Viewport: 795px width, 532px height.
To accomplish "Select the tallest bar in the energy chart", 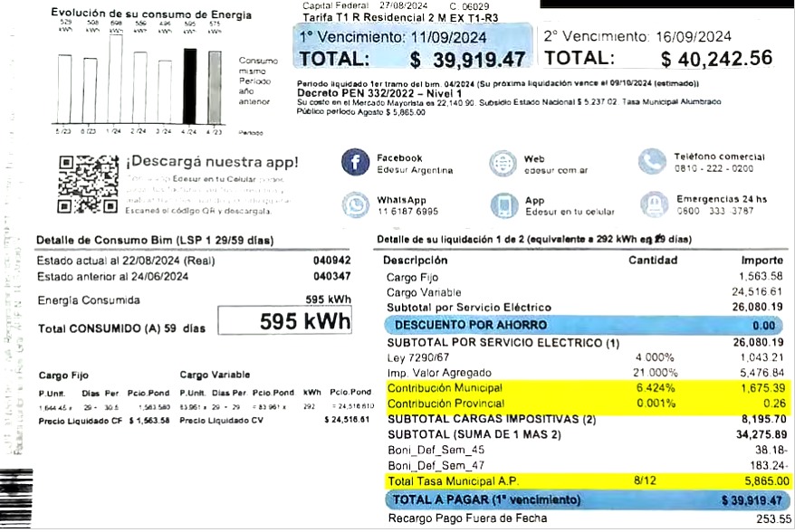I will [x=116, y=79].
